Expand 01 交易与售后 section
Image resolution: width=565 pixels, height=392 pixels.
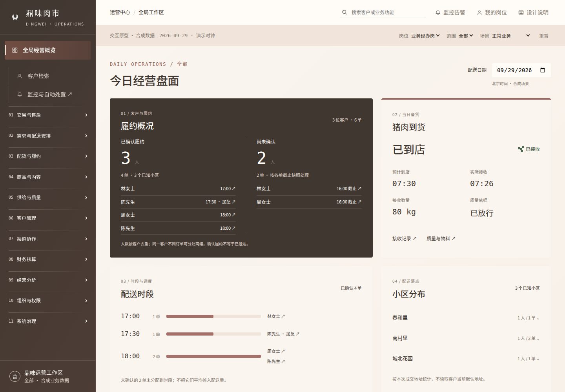click(48, 115)
